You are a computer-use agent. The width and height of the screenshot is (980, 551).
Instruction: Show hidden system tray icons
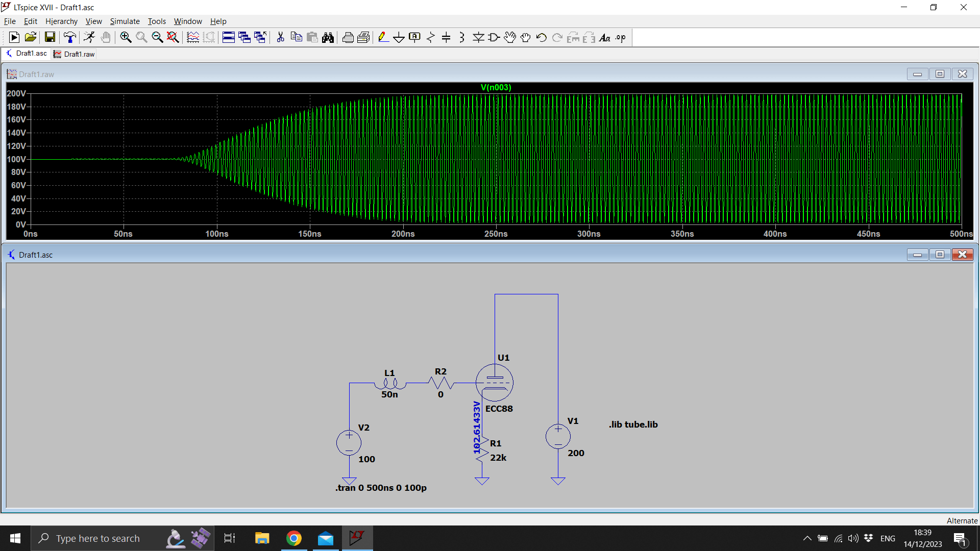click(x=807, y=538)
